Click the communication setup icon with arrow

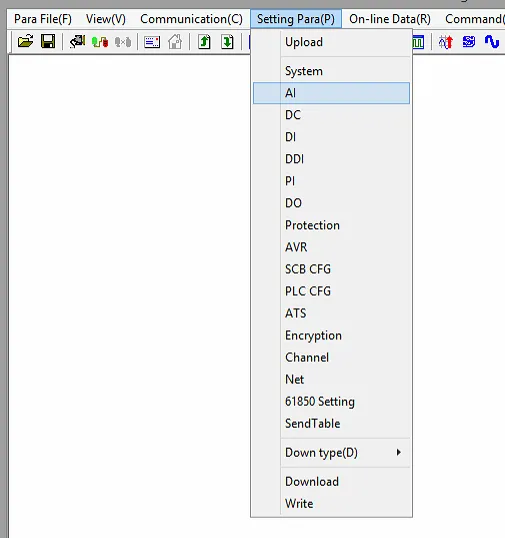pyautogui.click(x=78, y=42)
